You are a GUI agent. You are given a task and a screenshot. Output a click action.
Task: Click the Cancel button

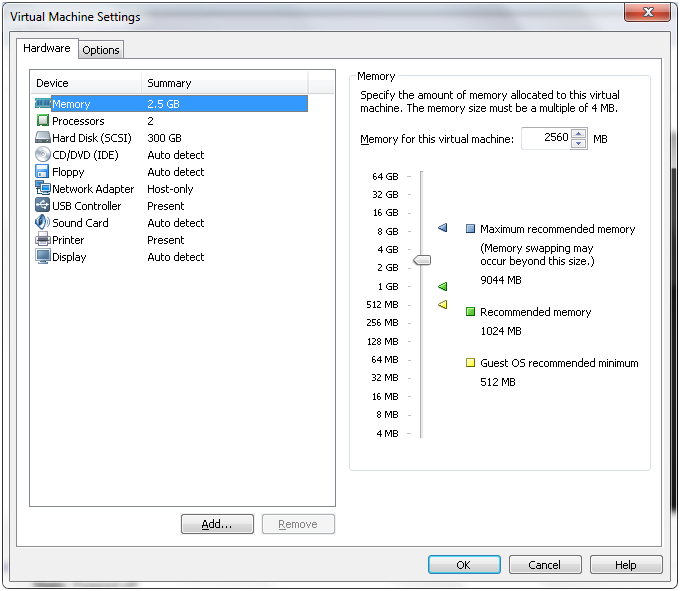[545, 565]
